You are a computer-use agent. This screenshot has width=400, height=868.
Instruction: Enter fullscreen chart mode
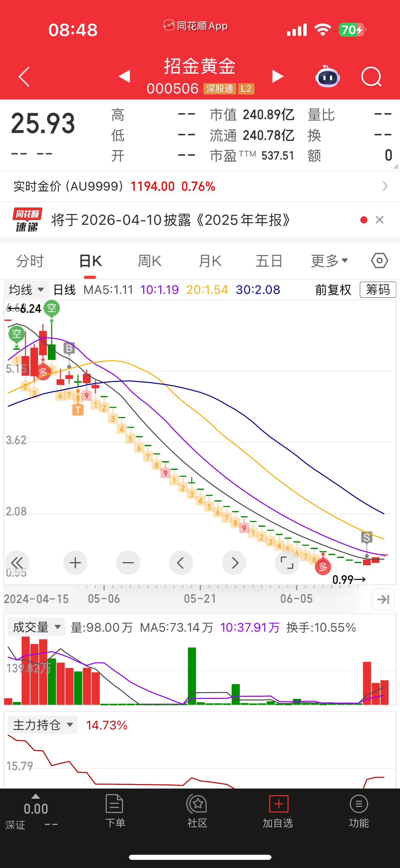click(287, 563)
